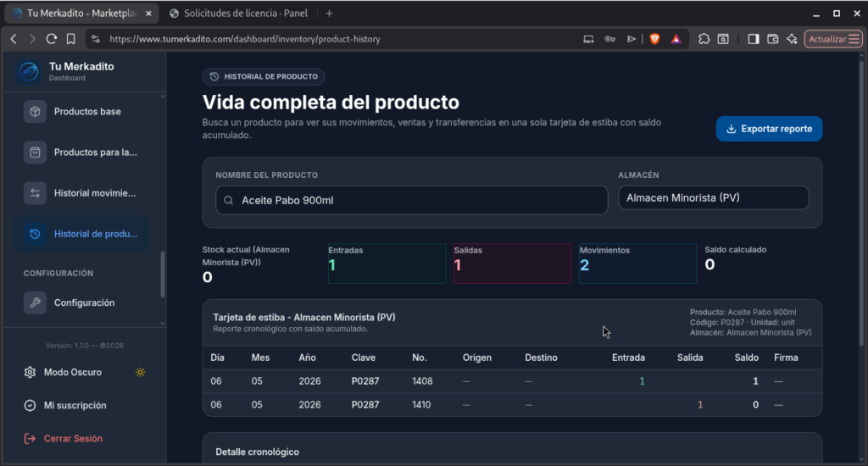The height and width of the screenshot is (466, 868).
Task: Click the Brave Shields lion icon
Action: coord(654,39)
